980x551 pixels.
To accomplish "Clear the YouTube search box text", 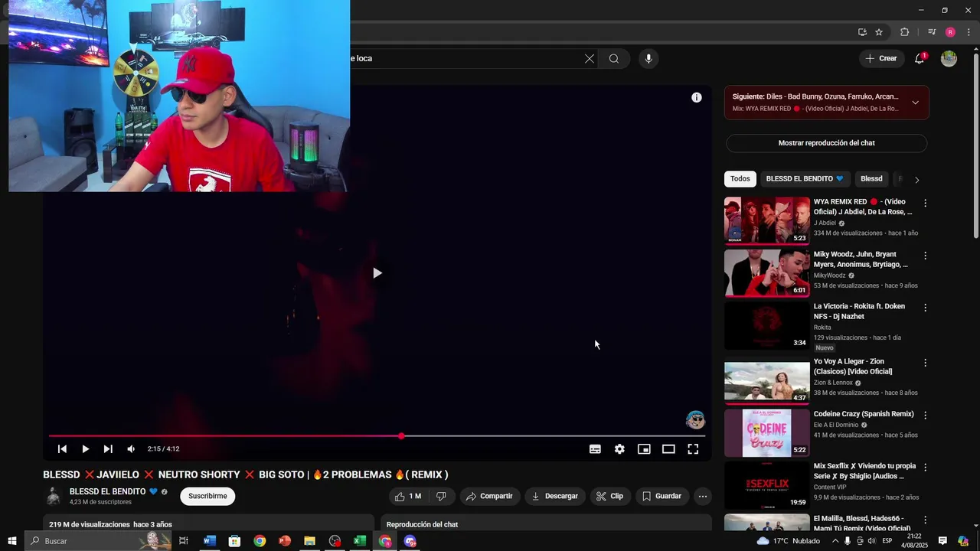I will coord(590,59).
